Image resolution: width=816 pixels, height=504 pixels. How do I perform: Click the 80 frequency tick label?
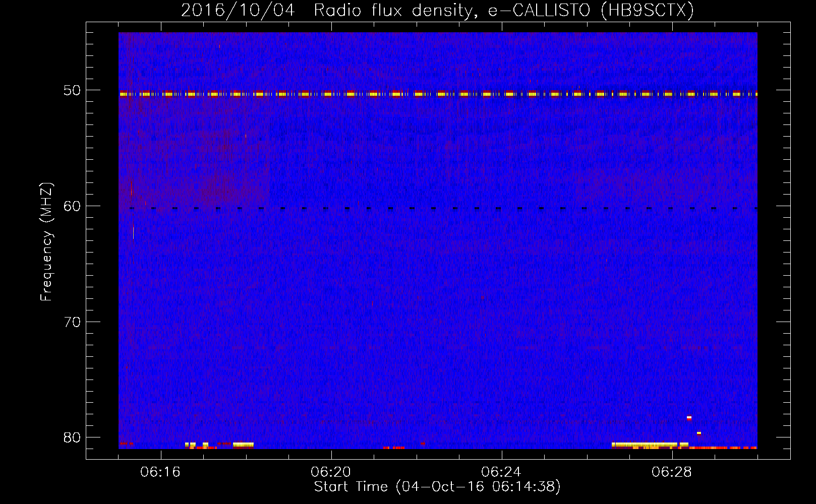point(72,437)
